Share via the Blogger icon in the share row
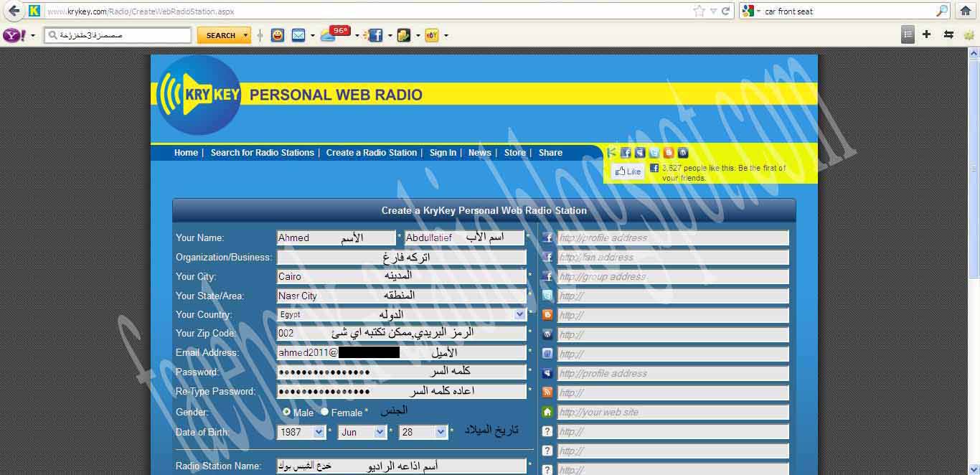 pos(669,152)
